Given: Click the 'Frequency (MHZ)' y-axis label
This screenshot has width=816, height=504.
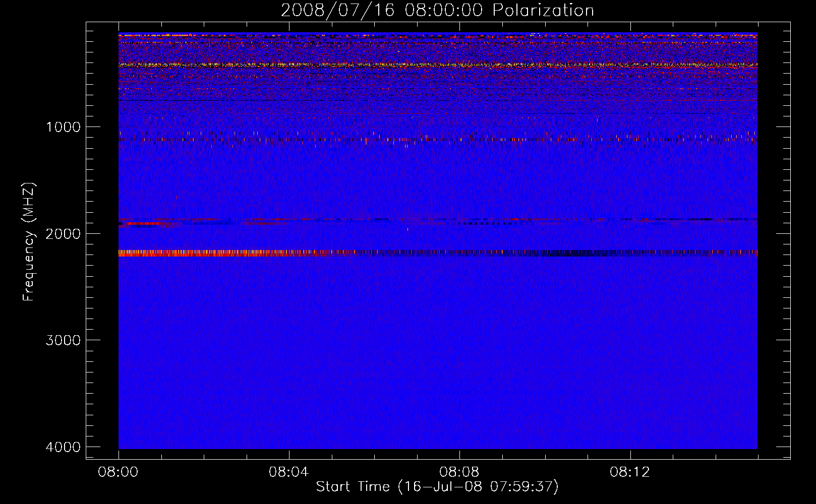Looking at the screenshot, I should point(29,242).
